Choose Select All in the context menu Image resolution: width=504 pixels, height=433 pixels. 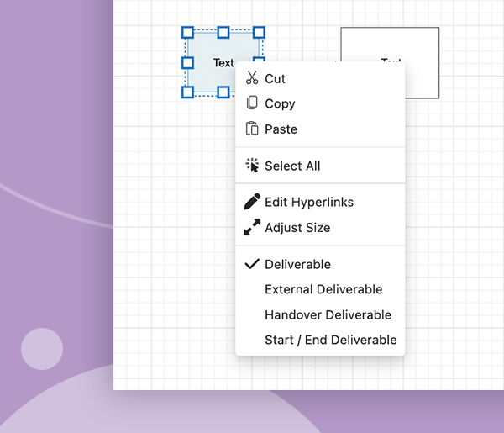click(x=320, y=166)
